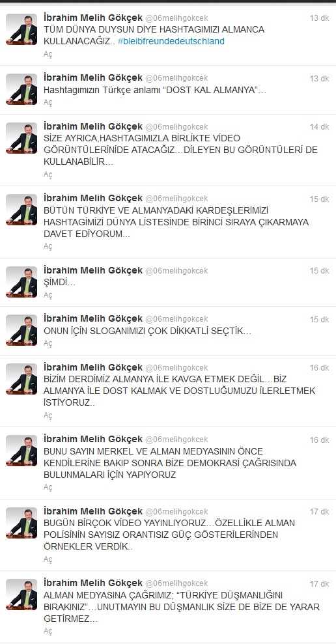Expand 'Aç' under the 'BÜTÜN TÜRKİYE' tweet

[x=48, y=246]
